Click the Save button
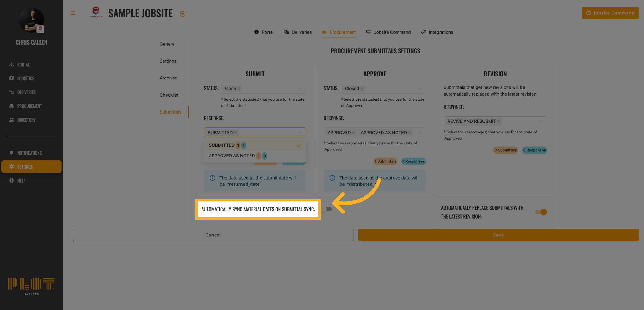The height and width of the screenshot is (310, 644). [x=498, y=235]
